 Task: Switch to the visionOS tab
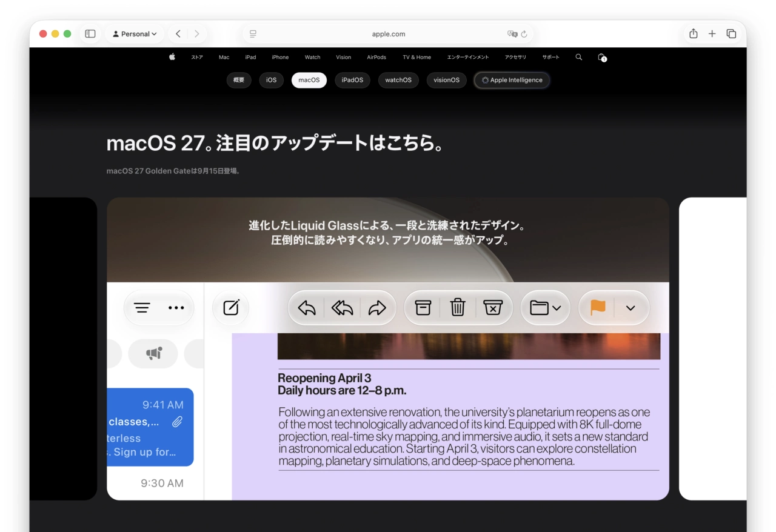(447, 80)
